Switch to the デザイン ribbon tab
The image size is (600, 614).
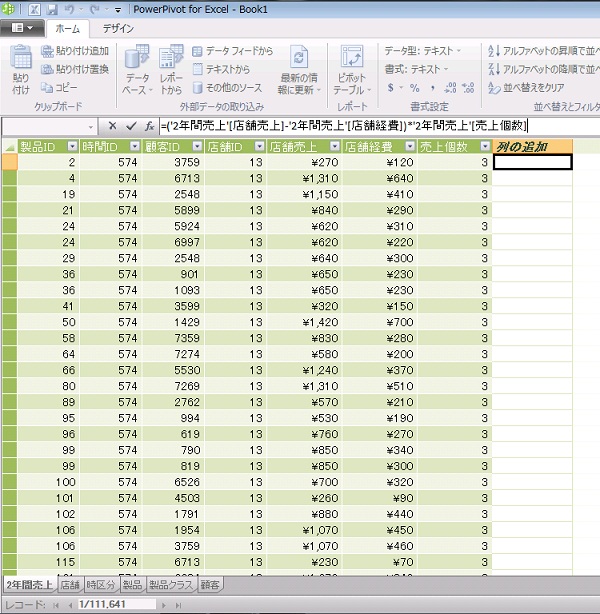(x=118, y=29)
